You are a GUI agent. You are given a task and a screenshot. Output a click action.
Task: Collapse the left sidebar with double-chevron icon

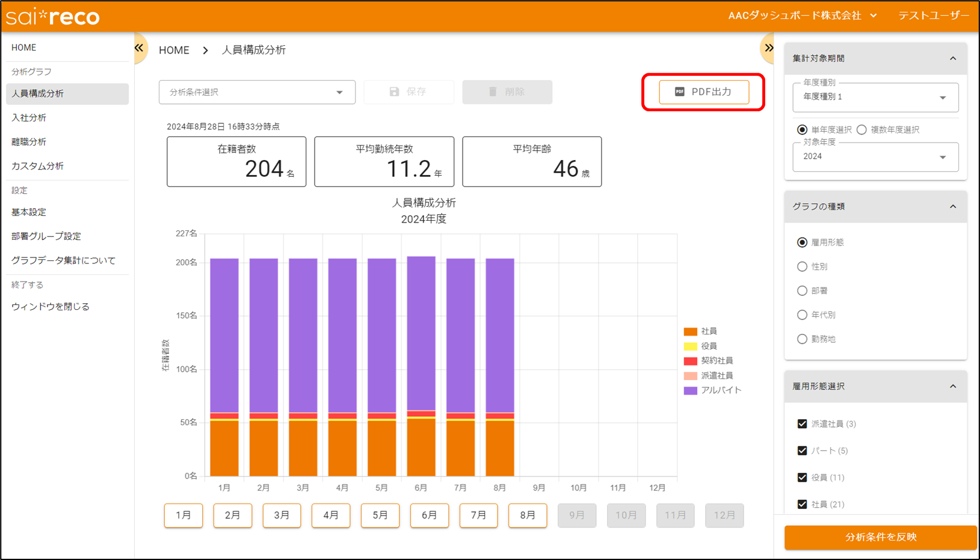(139, 48)
